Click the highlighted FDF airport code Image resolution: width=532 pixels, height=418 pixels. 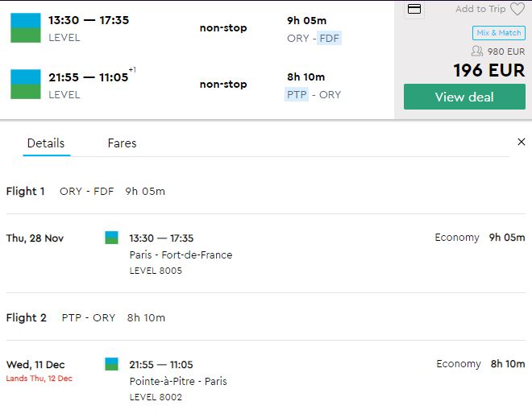(x=329, y=38)
